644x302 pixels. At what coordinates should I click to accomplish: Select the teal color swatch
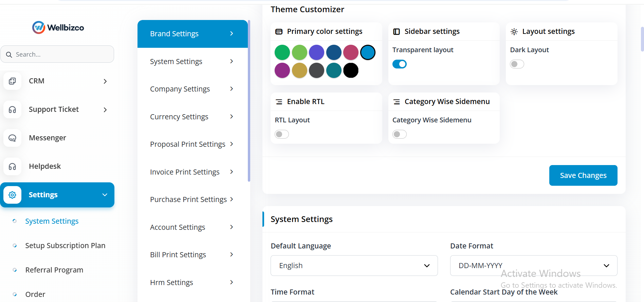tap(334, 71)
